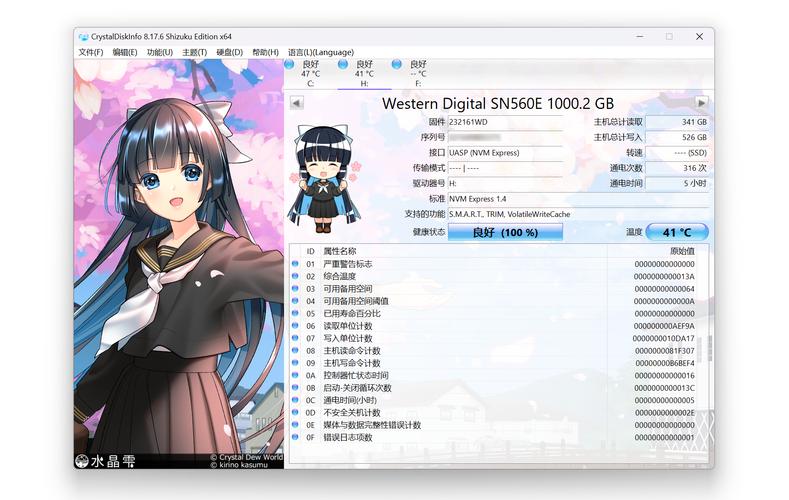This screenshot has height=500, width=789.
Task: Open the 编辑(E) menu
Action: [x=125, y=52]
